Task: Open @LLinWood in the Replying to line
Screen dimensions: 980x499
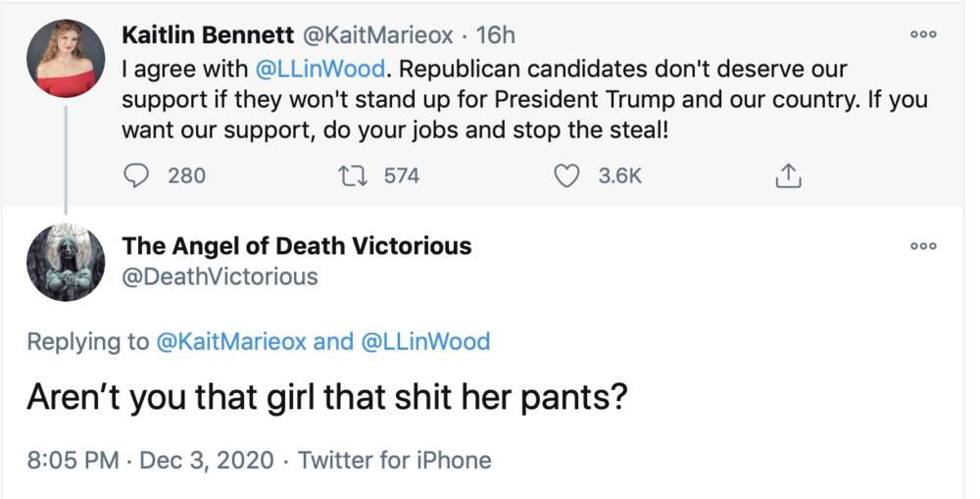Action: pyautogui.click(x=425, y=341)
